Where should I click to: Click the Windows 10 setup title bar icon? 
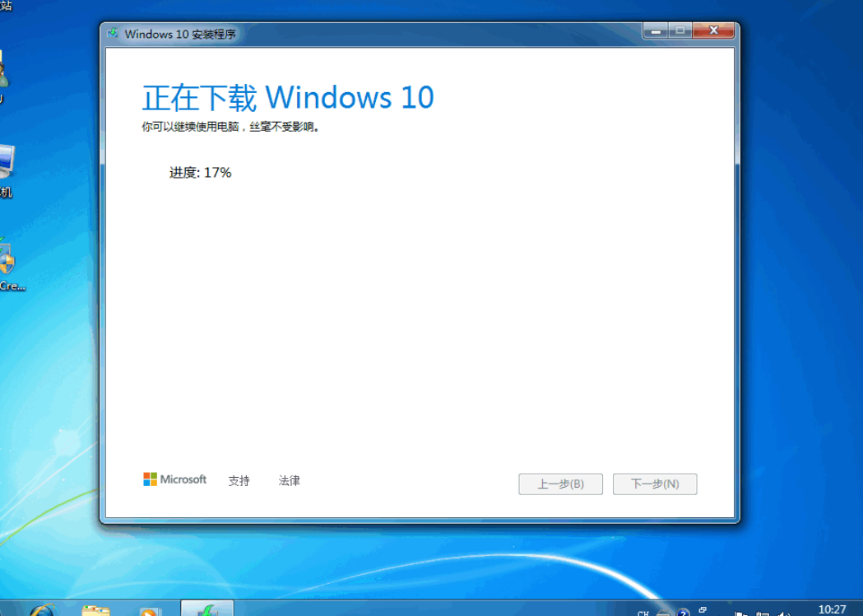pyautogui.click(x=113, y=33)
